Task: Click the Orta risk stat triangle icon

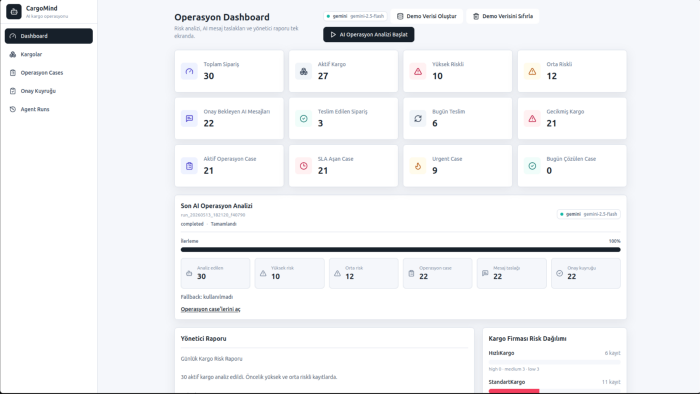Action: pos(337,273)
